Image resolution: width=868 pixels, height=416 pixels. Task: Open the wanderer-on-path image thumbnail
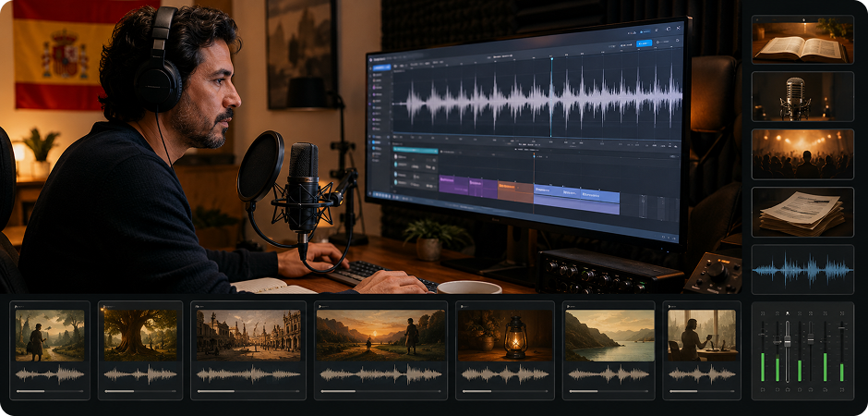(x=50, y=336)
